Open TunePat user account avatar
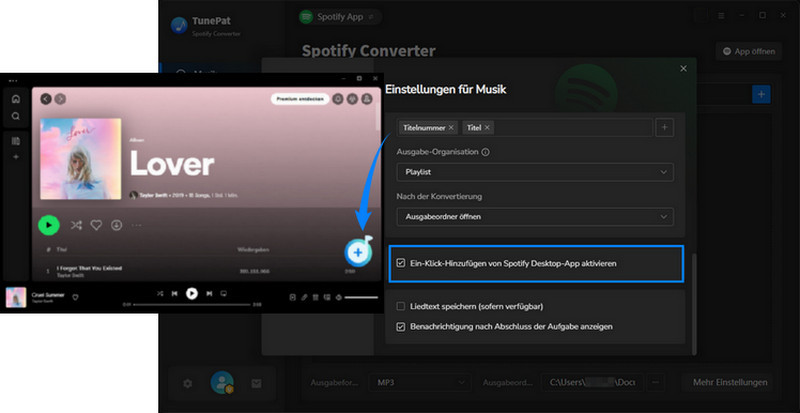The width and height of the screenshot is (800, 413). tap(222, 383)
